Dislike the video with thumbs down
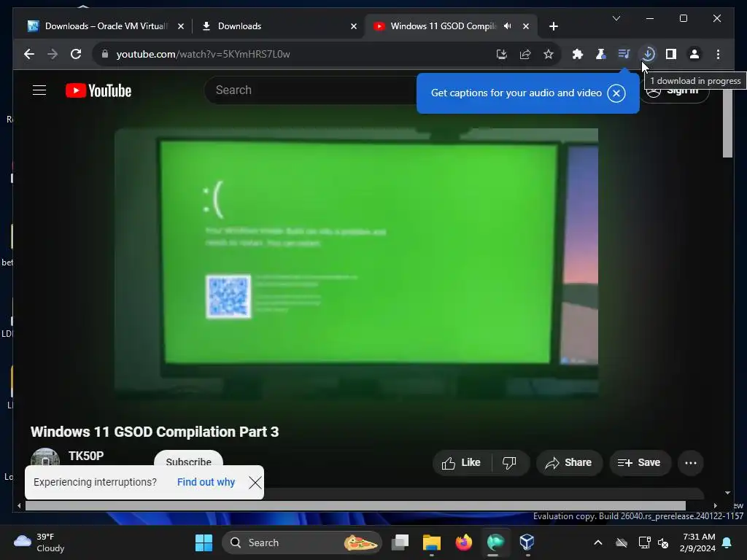The width and height of the screenshot is (747, 560). pos(509,462)
